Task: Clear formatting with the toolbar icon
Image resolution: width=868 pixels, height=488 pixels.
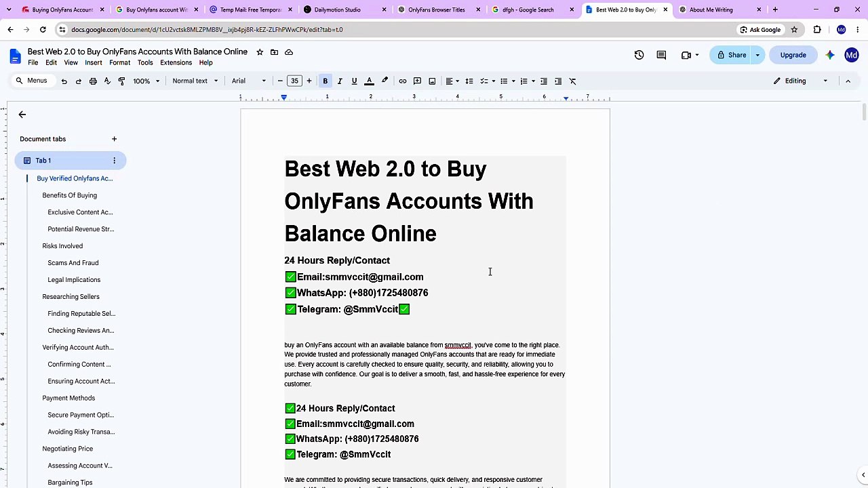Action: pos(573,81)
